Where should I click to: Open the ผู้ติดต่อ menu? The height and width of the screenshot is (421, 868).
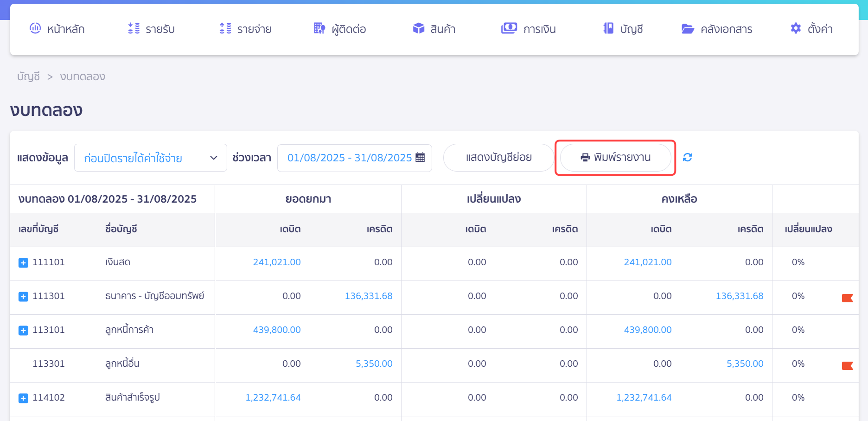(x=340, y=29)
